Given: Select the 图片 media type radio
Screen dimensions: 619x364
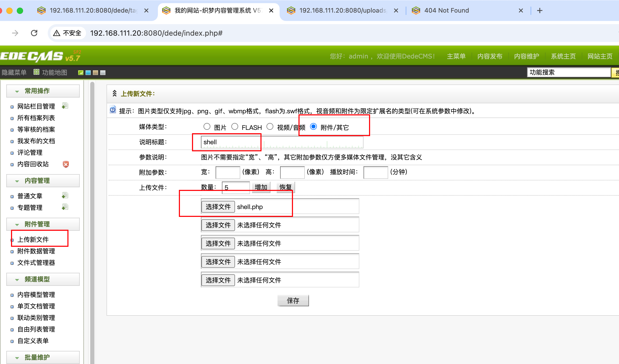Looking at the screenshot, I should tap(207, 127).
